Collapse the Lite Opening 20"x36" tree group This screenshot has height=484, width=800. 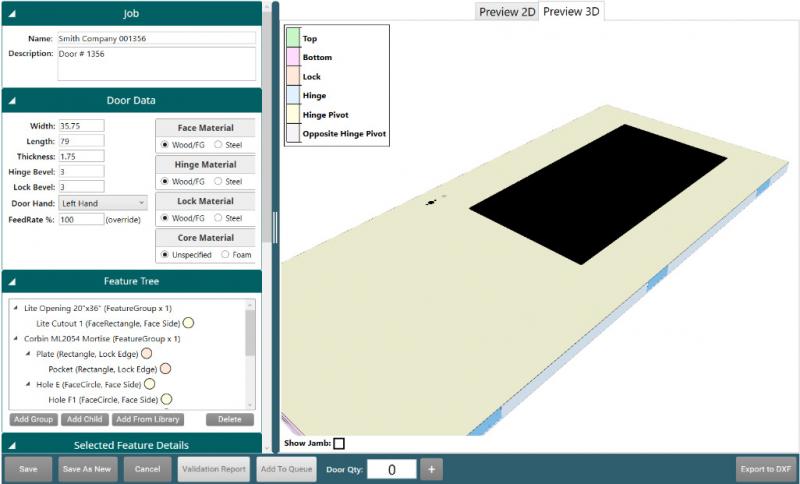tap(14, 309)
